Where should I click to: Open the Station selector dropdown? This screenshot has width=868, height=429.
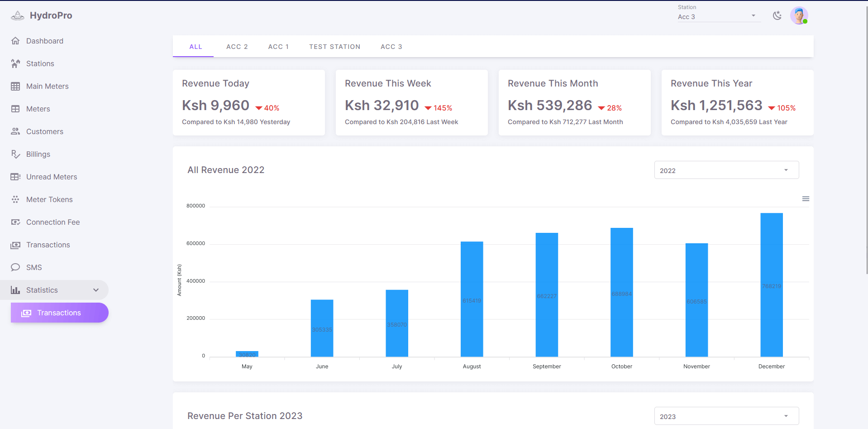717,17
